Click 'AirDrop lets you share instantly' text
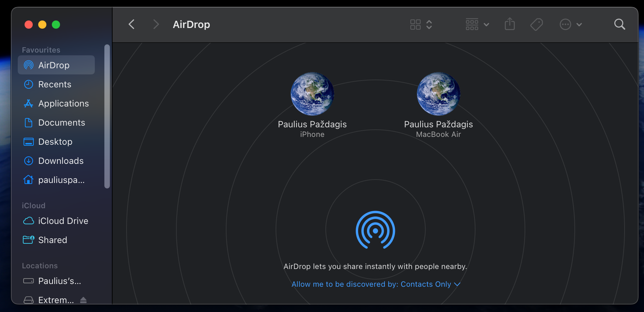The image size is (644, 312). click(375, 266)
